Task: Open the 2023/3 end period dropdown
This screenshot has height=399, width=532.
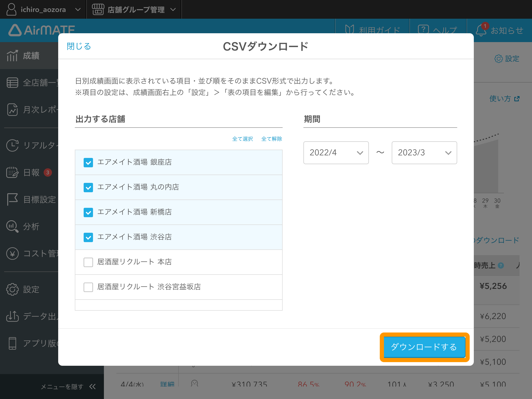Action: pyautogui.click(x=424, y=153)
